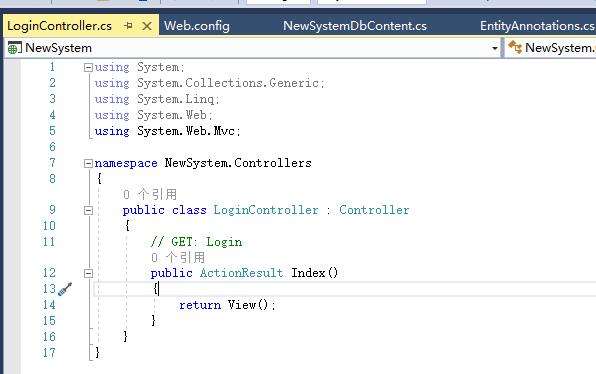Click the references CodeLens above LoginController class
Viewport: 596px width, 374px height.
pos(150,195)
